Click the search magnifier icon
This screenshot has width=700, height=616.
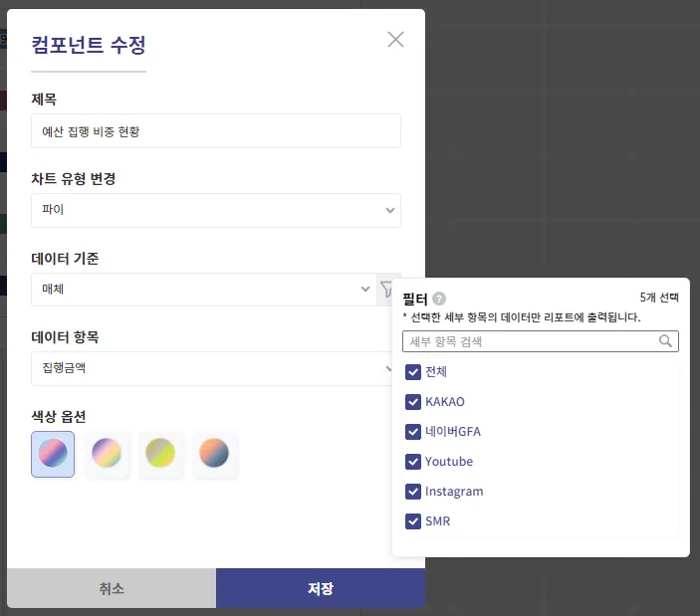[x=665, y=341]
